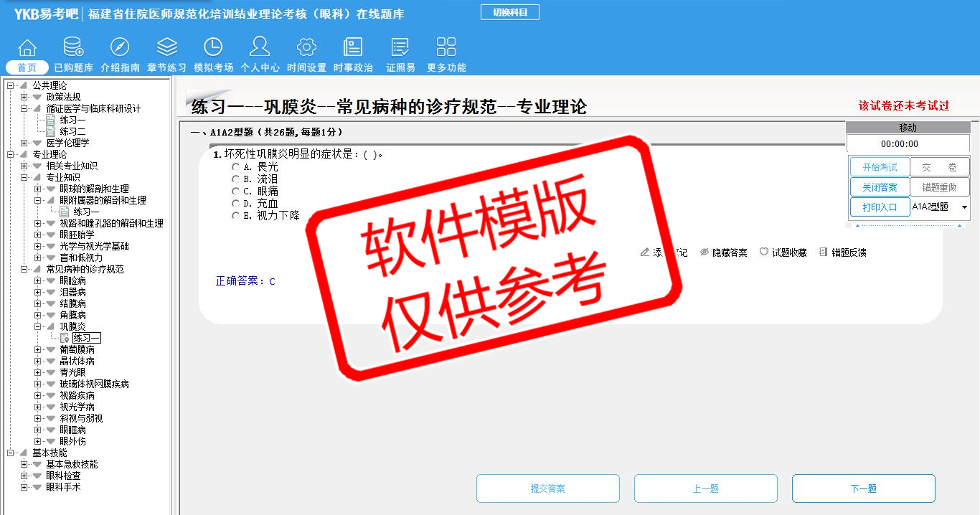This screenshot has height=515, width=980.
Task: Toggle 隐藏答案 to hide the answer
Action: [723, 252]
